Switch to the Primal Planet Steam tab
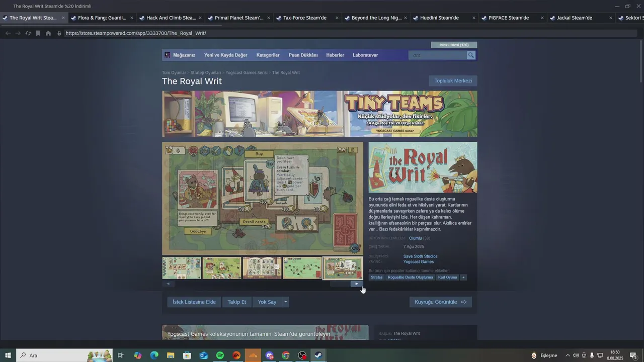The width and height of the screenshot is (644, 362). pyautogui.click(x=239, y=18)
